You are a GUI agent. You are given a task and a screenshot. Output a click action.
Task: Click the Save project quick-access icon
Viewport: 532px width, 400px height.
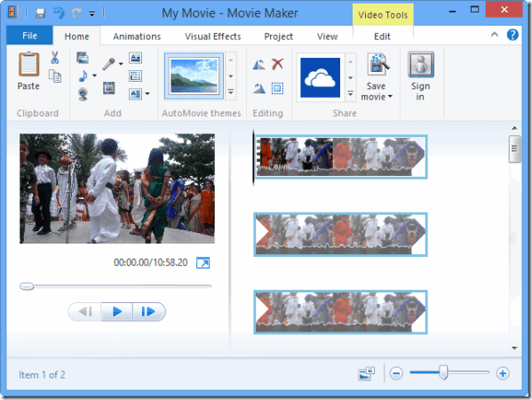click(x=40, y=13)
